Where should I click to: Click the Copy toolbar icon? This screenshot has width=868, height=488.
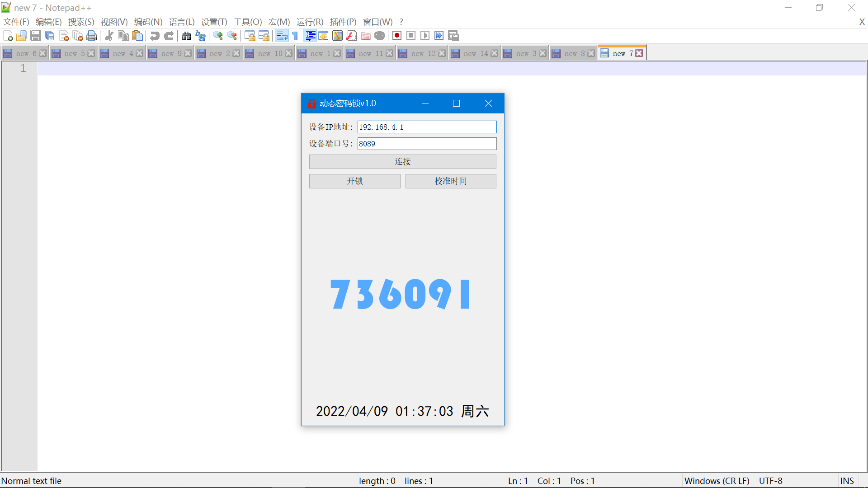coord(123,36)
